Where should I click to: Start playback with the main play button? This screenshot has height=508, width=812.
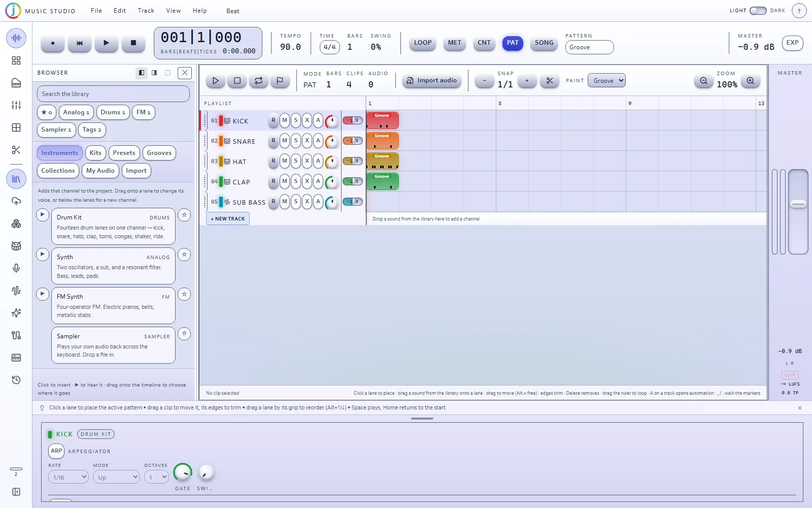(106, 43)
